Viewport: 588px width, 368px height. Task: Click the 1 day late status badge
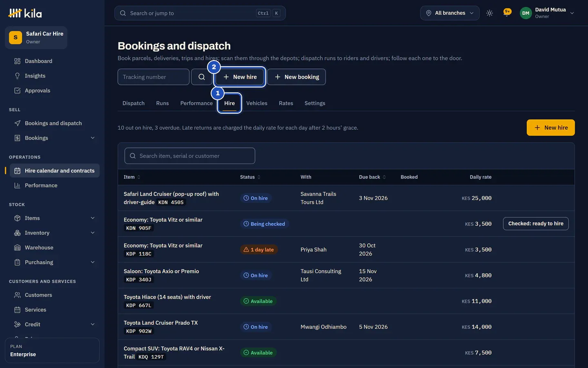point(259,250)
